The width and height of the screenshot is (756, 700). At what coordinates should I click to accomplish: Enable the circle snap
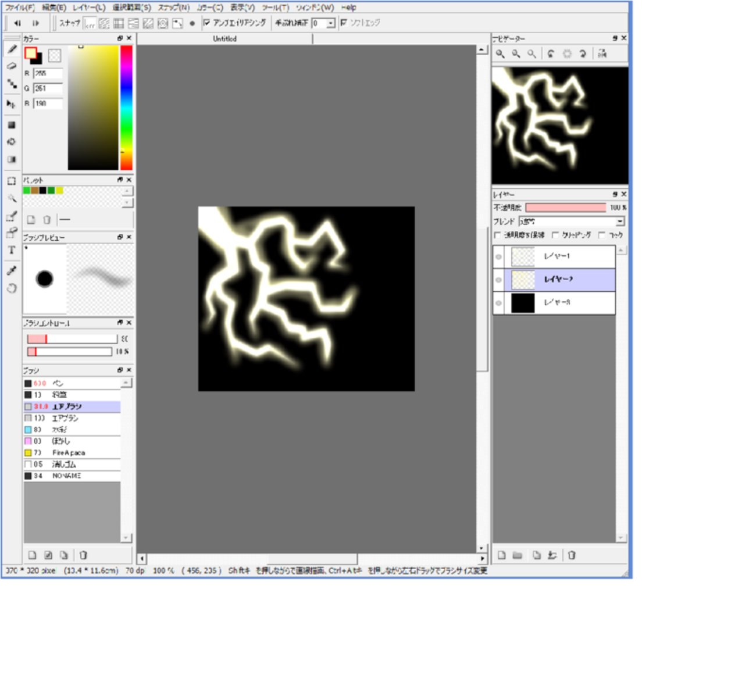coord(163,23)
